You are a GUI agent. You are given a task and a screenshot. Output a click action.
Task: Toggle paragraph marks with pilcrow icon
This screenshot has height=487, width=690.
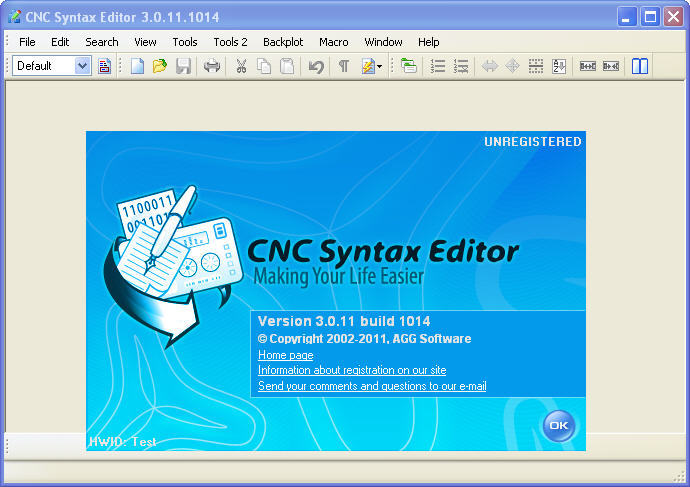point(344,66)
